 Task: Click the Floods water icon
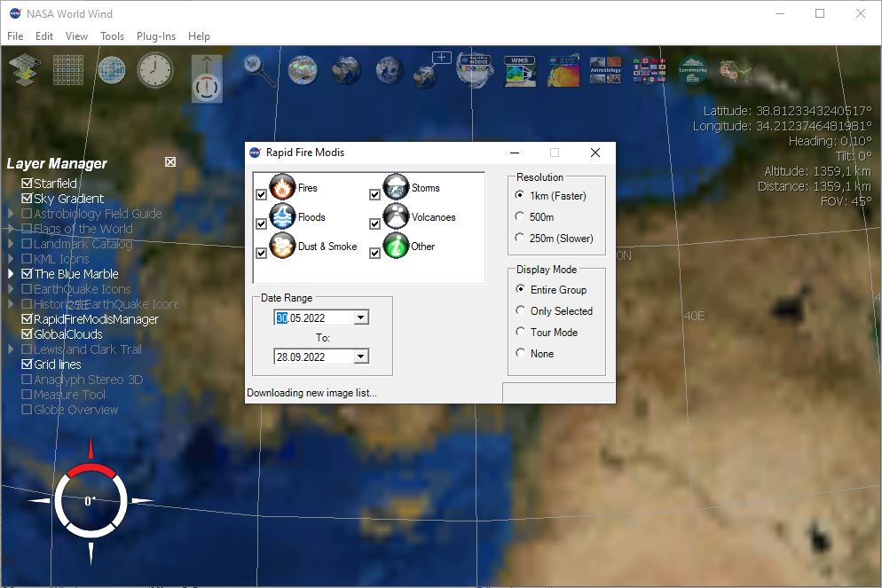pos(282,216)
